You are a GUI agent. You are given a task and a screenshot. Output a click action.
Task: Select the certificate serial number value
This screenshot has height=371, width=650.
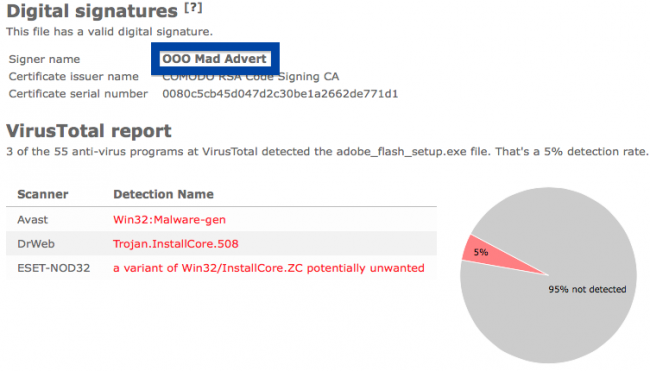(280, 94)
